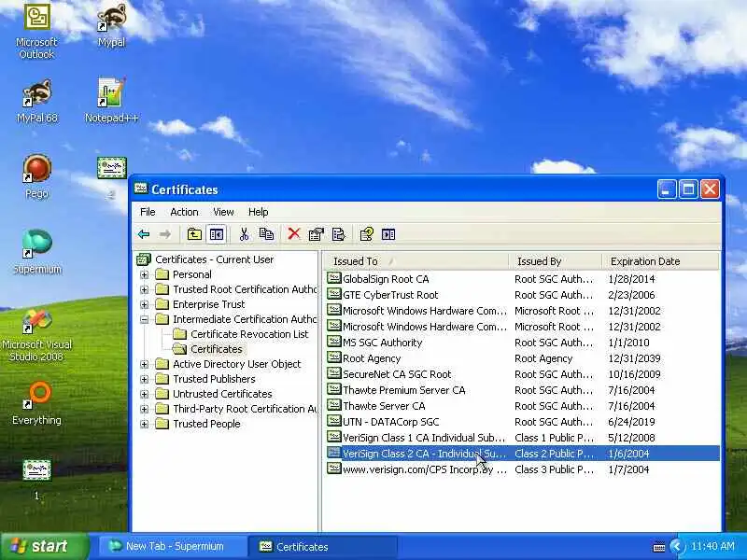Click the 12/31/2039 expiration date cell
The width and height of the screenshot is (747, 560).
coord(634,358)
